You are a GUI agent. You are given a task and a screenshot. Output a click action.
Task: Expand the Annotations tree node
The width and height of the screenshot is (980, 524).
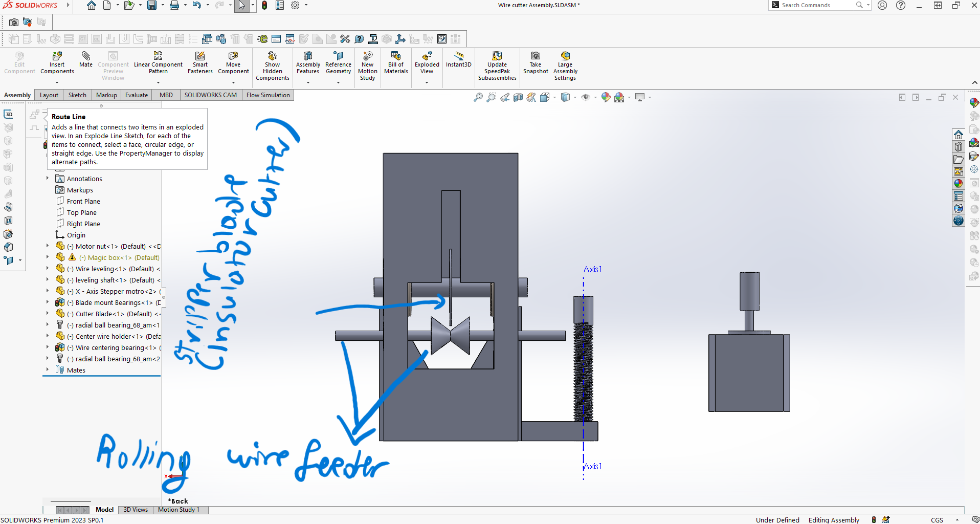point(48,178)
